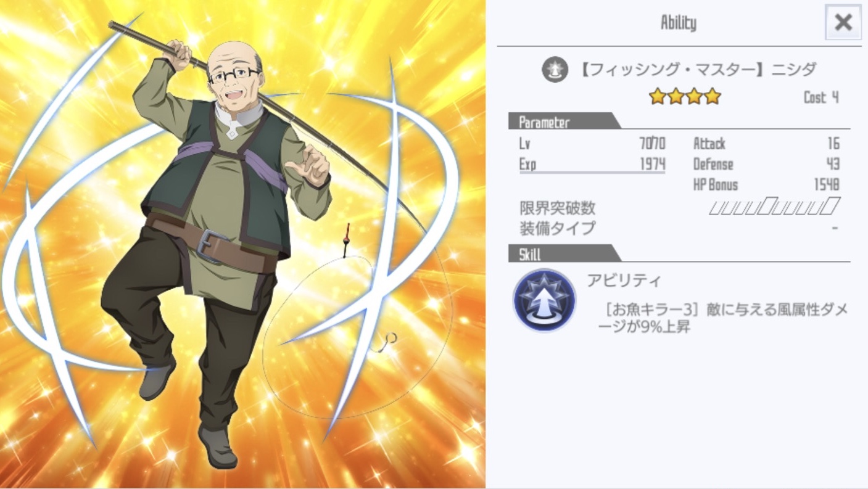Click the 【フィッシング・マスター】ニシダ name text
The image size is (868, 489).
point(696,69)
